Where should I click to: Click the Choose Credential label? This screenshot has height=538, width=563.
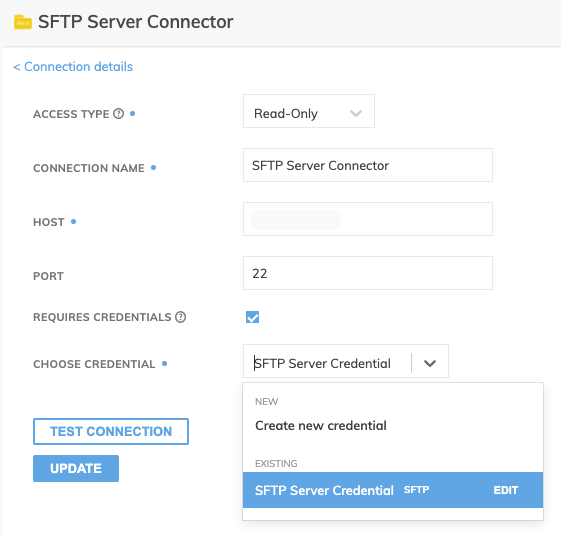coord(94,364)
